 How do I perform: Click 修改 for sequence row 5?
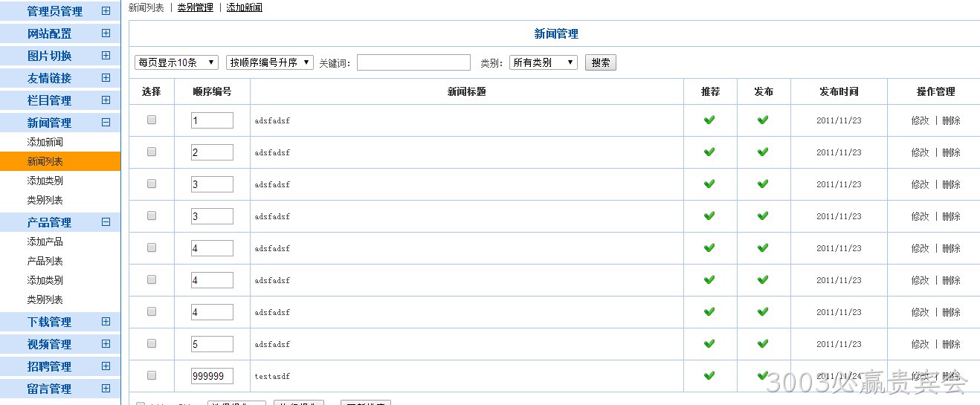point(921,344)
